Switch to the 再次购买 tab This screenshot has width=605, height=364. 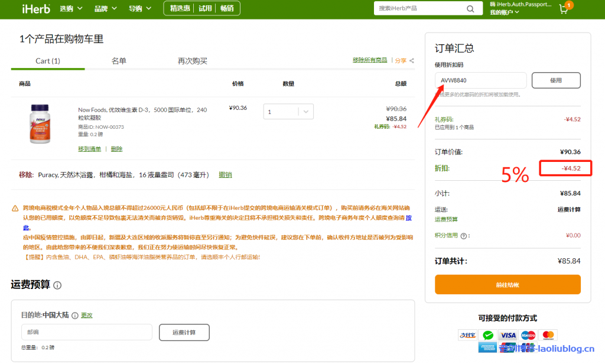point(193,61)
